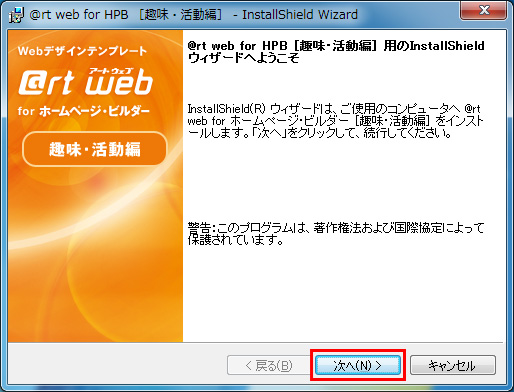Click the Webデザインテンプレート text
This screenshot has width=514, height=392.
click(82, 51)
